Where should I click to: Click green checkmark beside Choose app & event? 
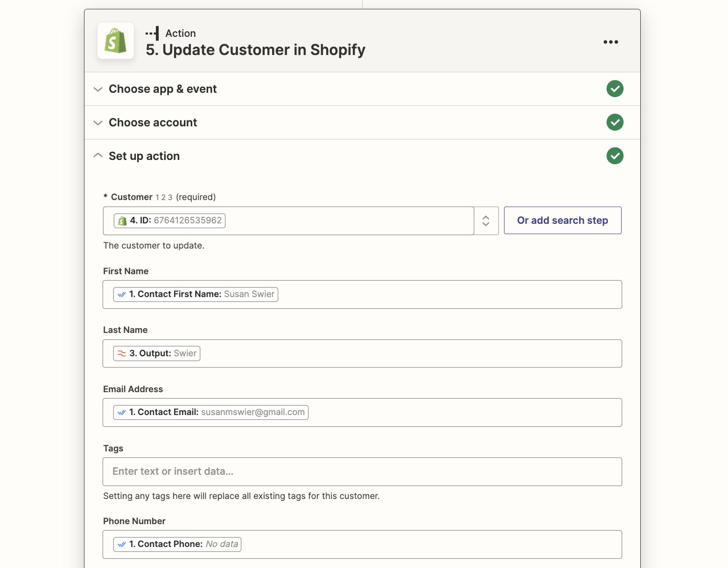click(615, 89)
